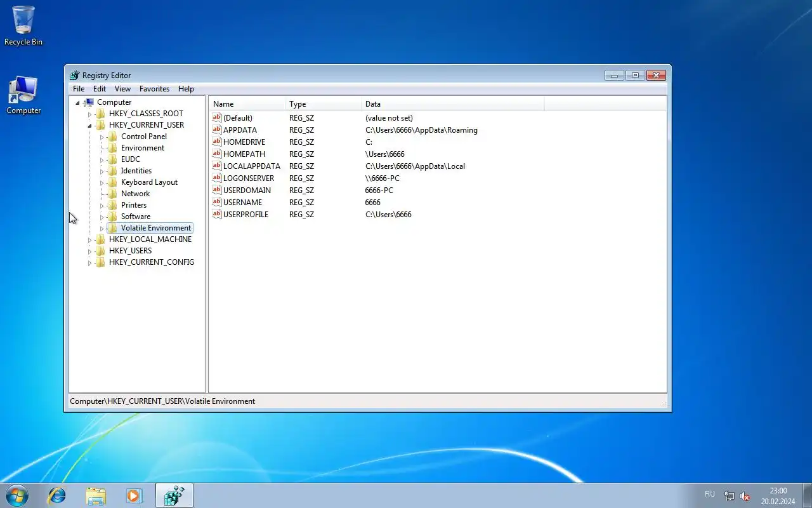Sort values by the Data column header
This screenshot has width=812, height=508.
pyautogui.click(x=453, y=104)
